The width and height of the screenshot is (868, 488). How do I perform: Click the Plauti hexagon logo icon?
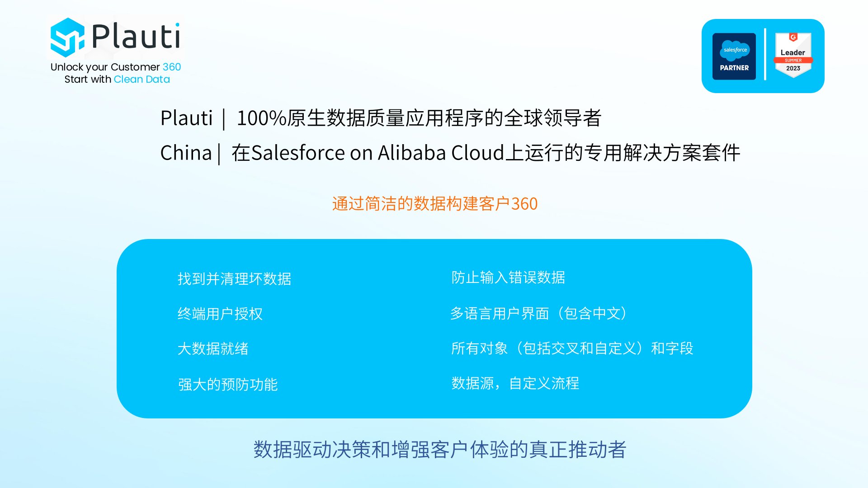click(67, 37)
